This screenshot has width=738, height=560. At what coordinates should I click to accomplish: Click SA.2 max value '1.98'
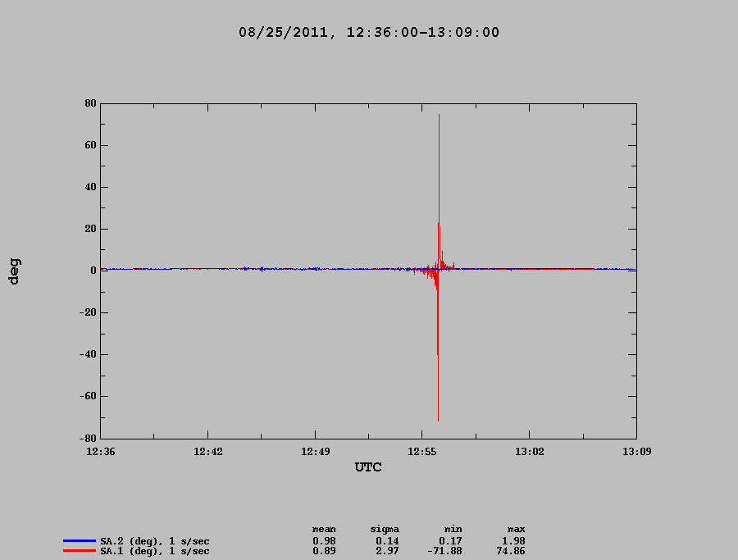pos(513,541)
